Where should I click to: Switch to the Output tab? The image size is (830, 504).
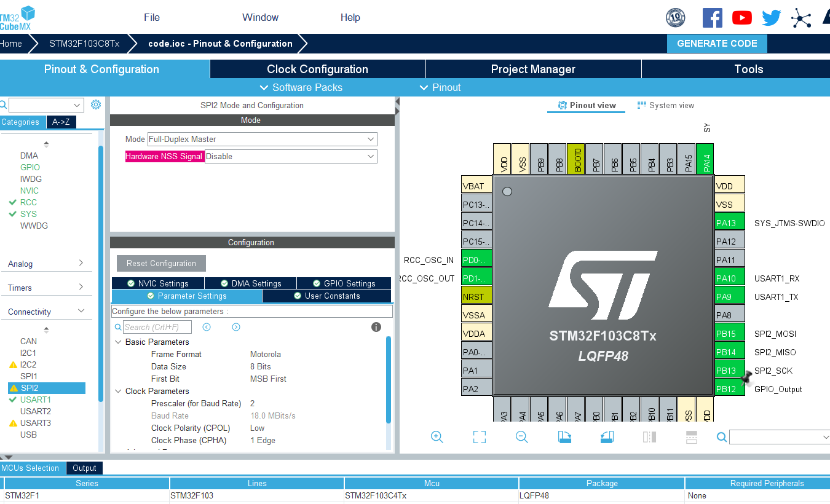tap(84, 468)
